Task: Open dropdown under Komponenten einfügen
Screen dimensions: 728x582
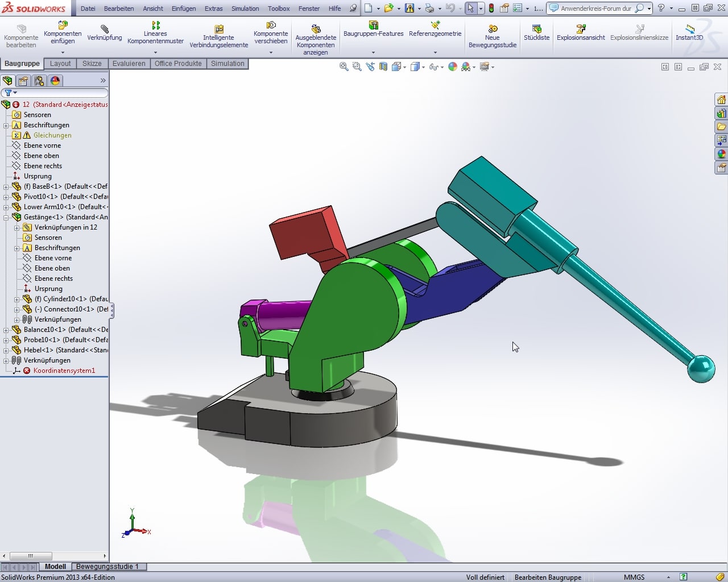Action: tap(63, 52)
